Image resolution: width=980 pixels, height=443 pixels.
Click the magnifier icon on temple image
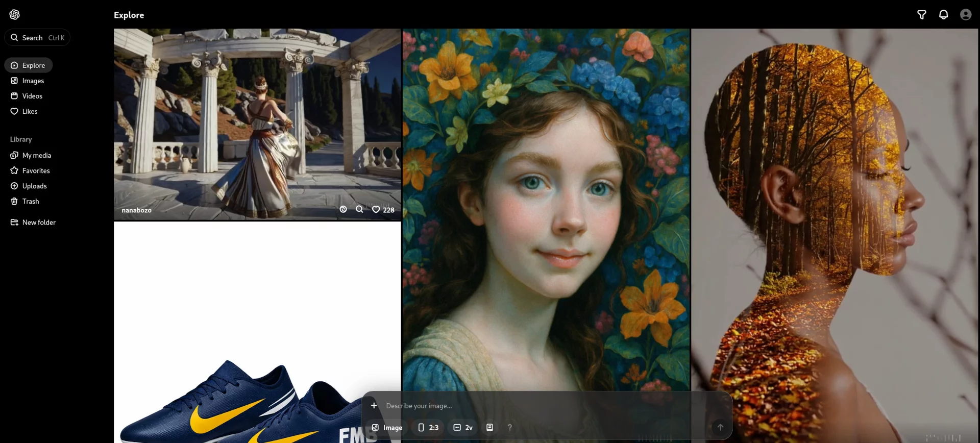pyautogui.click(x=359, y=209)
